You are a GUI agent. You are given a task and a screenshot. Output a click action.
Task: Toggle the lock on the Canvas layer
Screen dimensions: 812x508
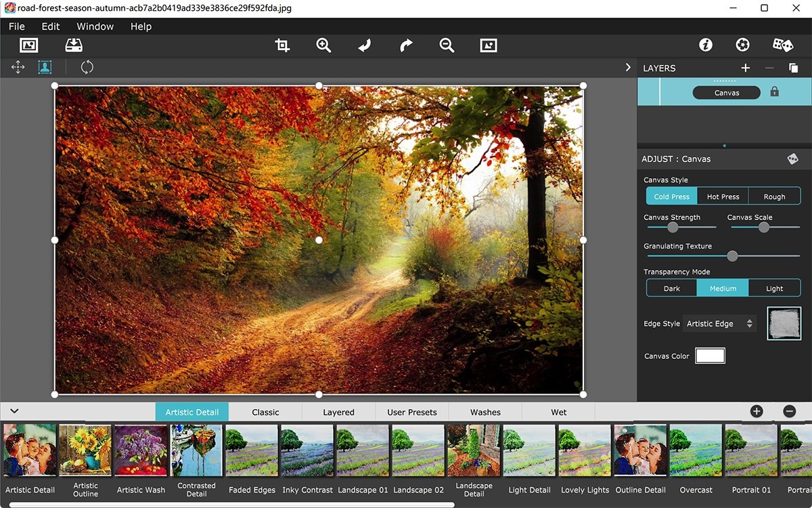click(x=775, y=92)
